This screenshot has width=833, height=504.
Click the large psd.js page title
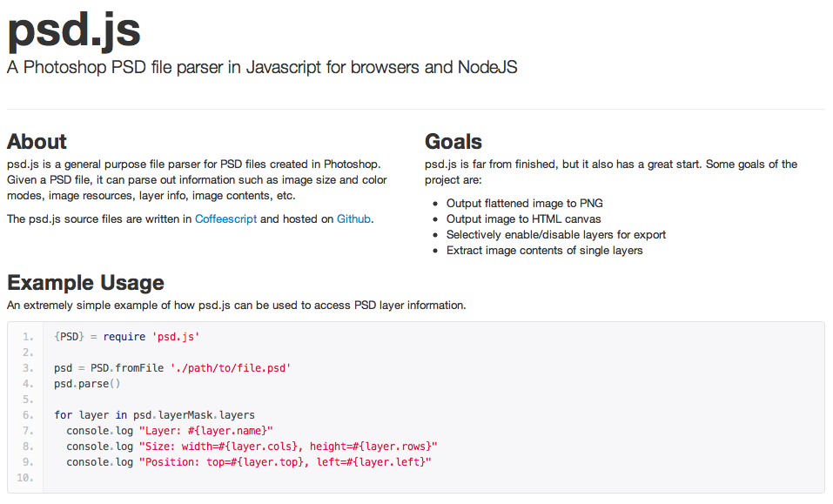coord(74,29)
